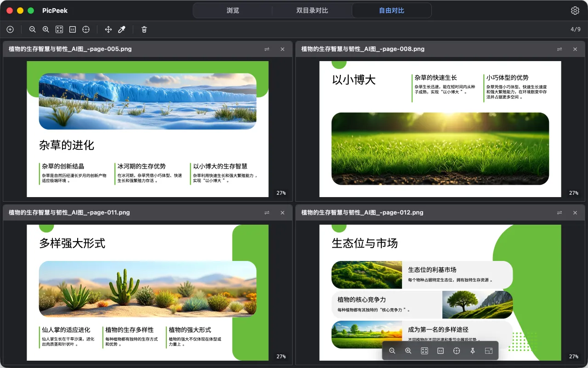Click the add image plus icon in top toolbar
Screen dimensions: 588x368
[x=10, y=29]
